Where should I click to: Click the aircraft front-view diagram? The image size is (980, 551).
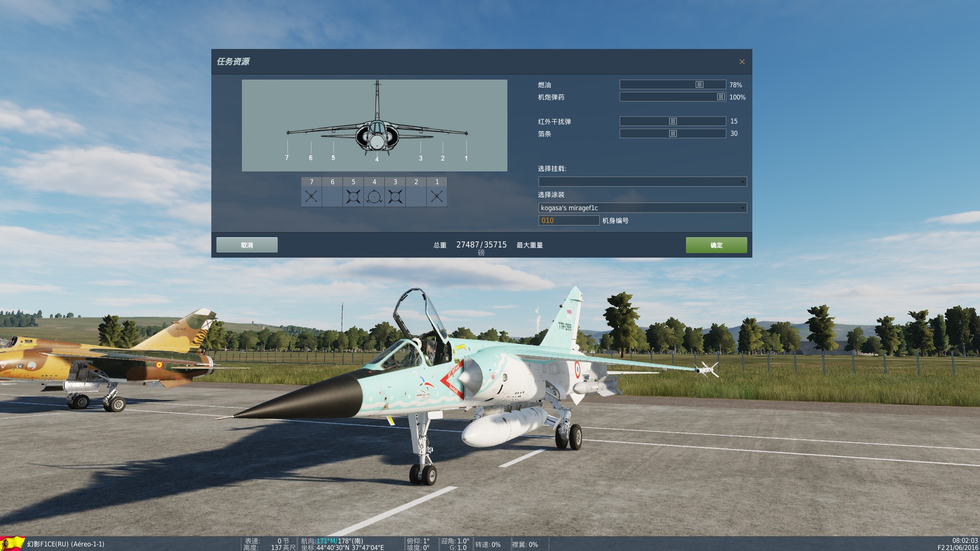(375, 125)
